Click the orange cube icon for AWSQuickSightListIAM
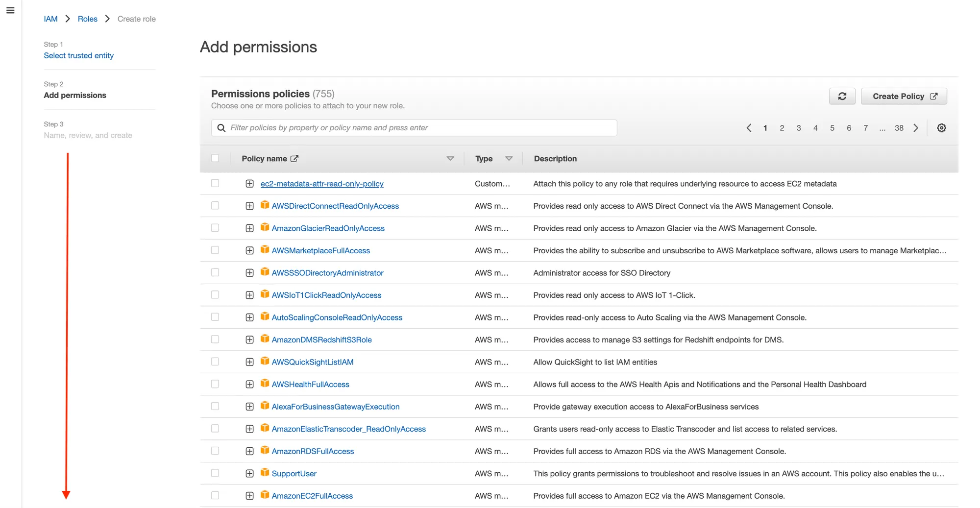Image resolution: width=980 pixels, height=508 pixels. click(265, 361)
